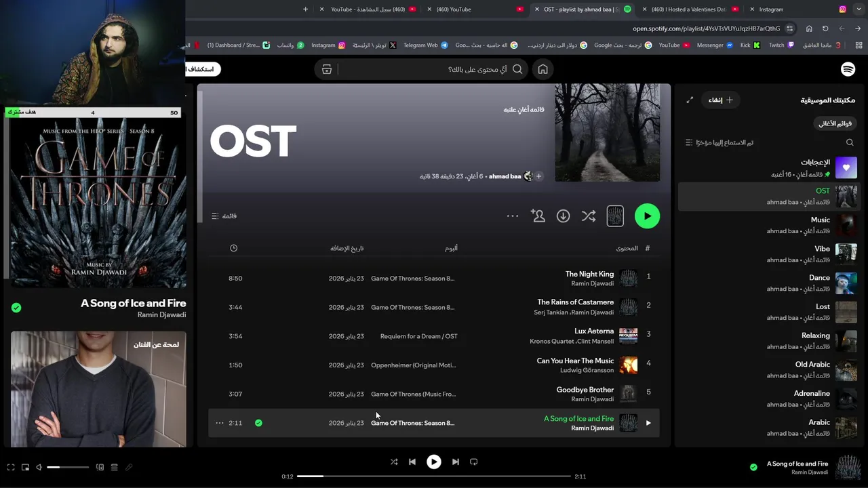Open Twitch bookmark in bookmarks bar
The width and height of the screenshot is (868, 488).
tap(781, 45)
